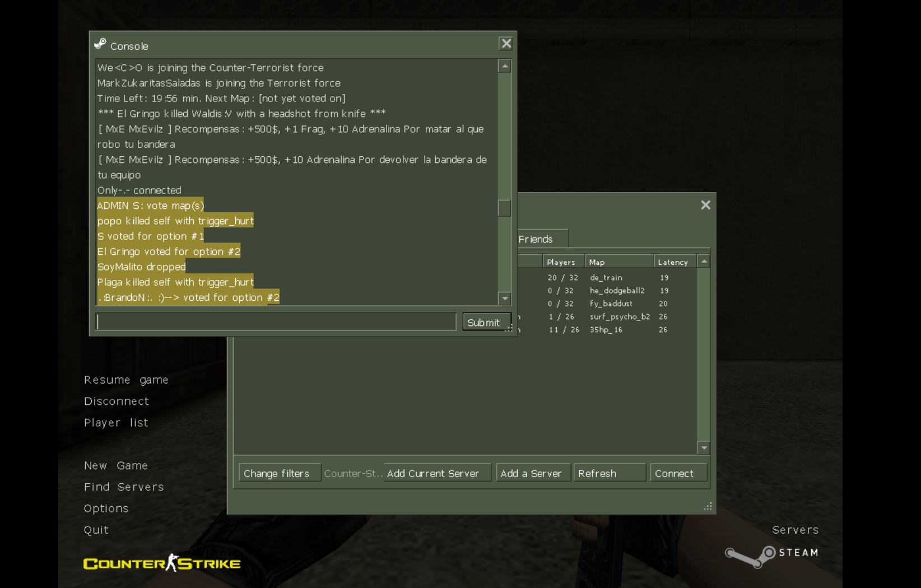The image size is (921, 588).
Task: Submit the console command
Action: tap(486, 322)
